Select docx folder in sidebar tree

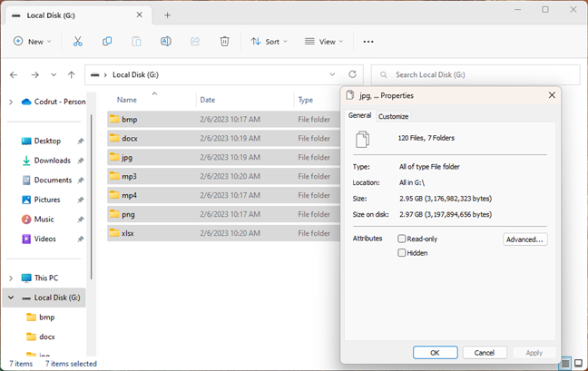point(46,337)
